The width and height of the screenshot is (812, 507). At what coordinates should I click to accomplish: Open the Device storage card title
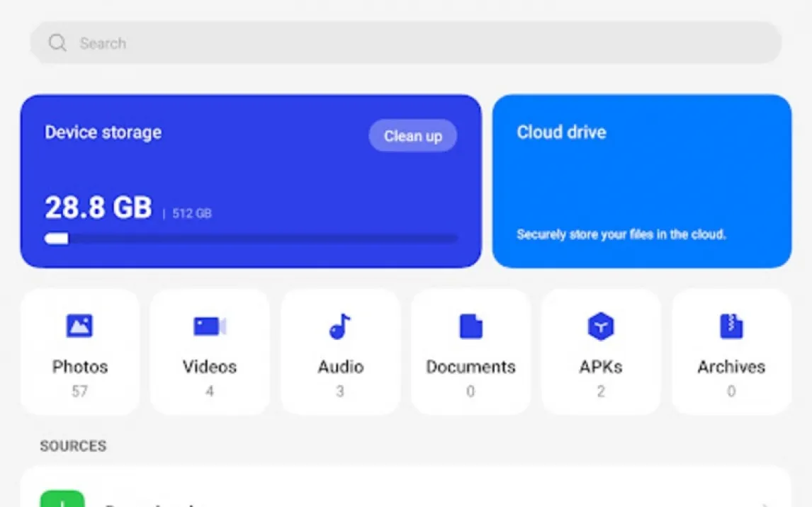(103, 132)
